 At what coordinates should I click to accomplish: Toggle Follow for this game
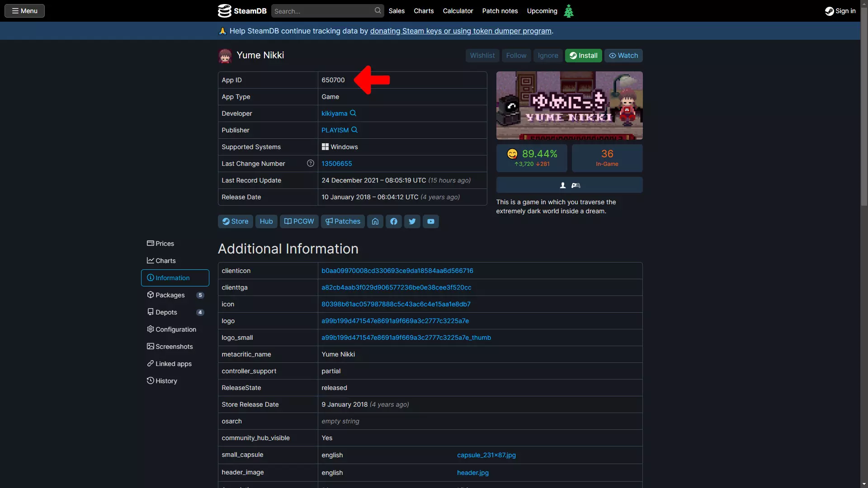point(516,56)
